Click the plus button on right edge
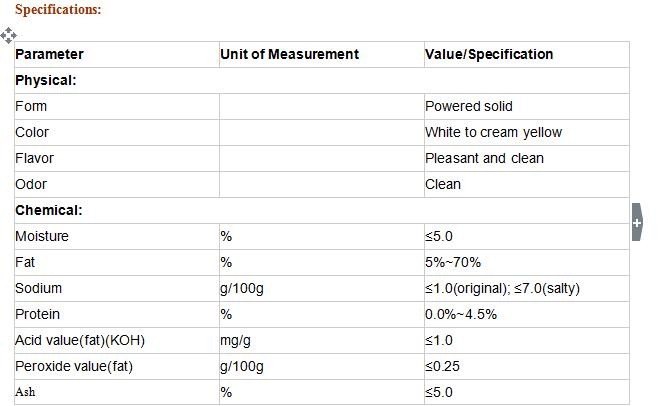 637,222
